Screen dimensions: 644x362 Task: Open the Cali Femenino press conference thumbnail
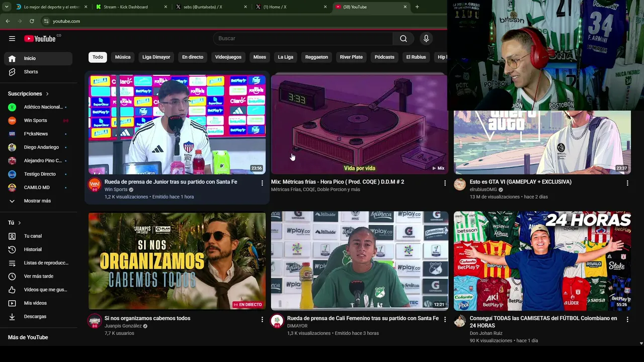point(359,261)
